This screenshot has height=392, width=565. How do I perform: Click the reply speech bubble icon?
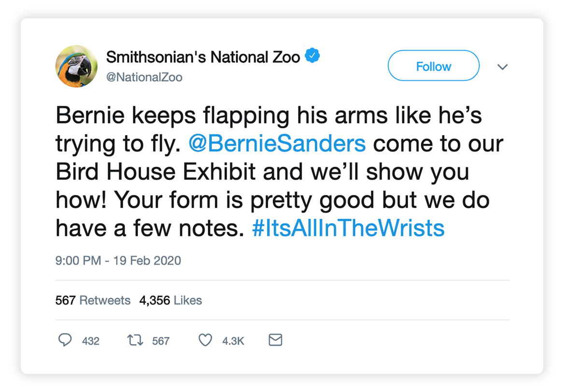pos(65,340)
